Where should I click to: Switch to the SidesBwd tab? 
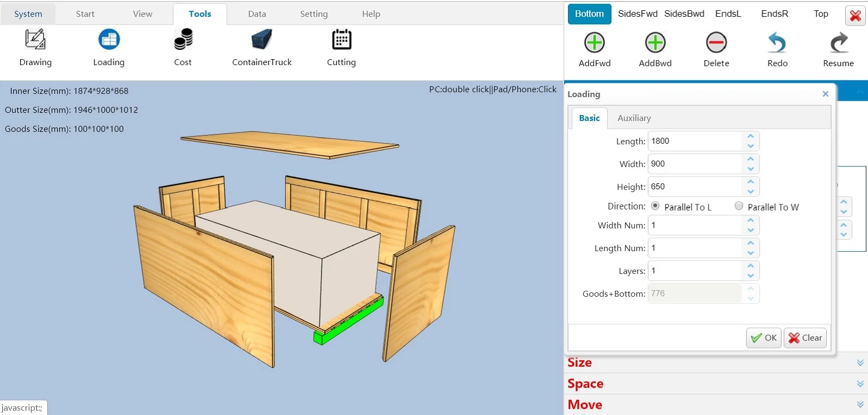pos(685,14)
